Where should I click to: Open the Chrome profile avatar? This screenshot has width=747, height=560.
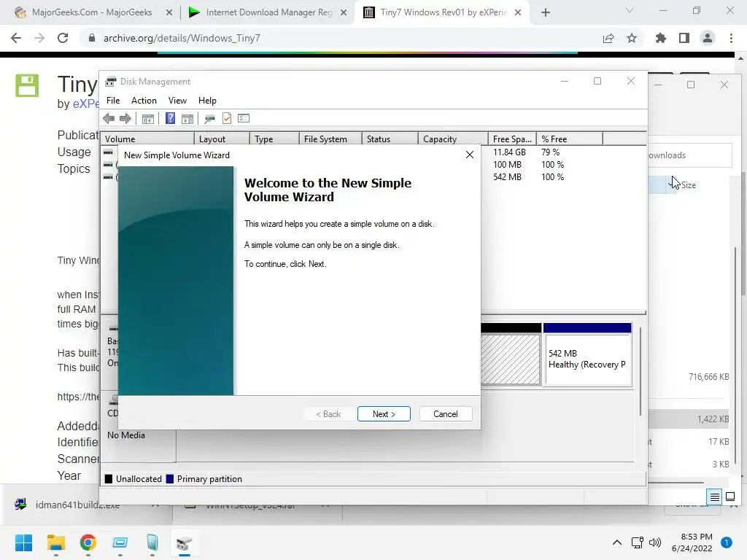tap(708, 38)
